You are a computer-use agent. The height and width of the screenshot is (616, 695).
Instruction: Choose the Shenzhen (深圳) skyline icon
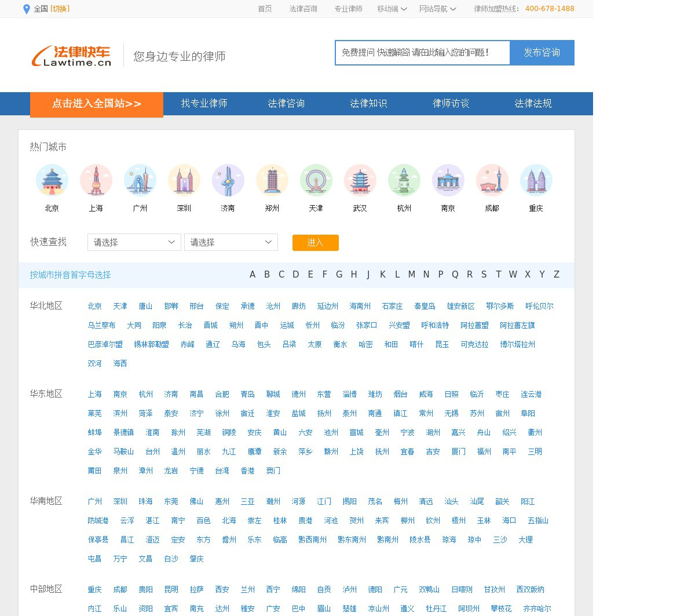(184, 180)
